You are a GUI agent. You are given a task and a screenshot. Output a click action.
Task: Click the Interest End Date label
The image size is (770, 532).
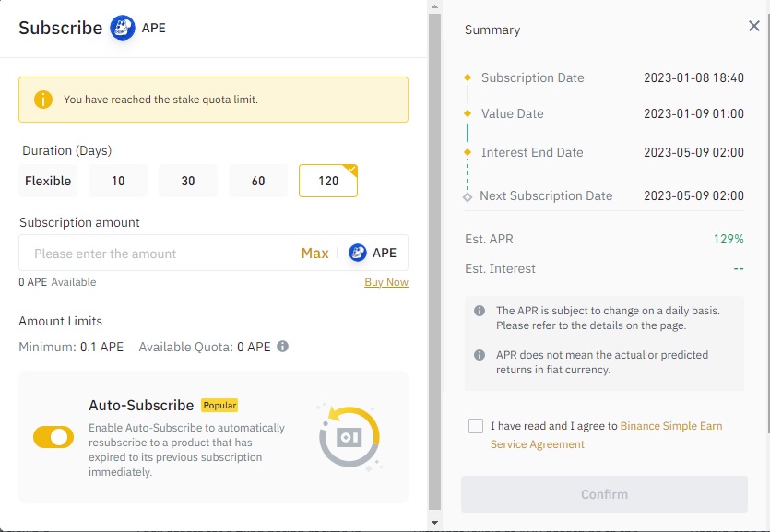point(532,153)
